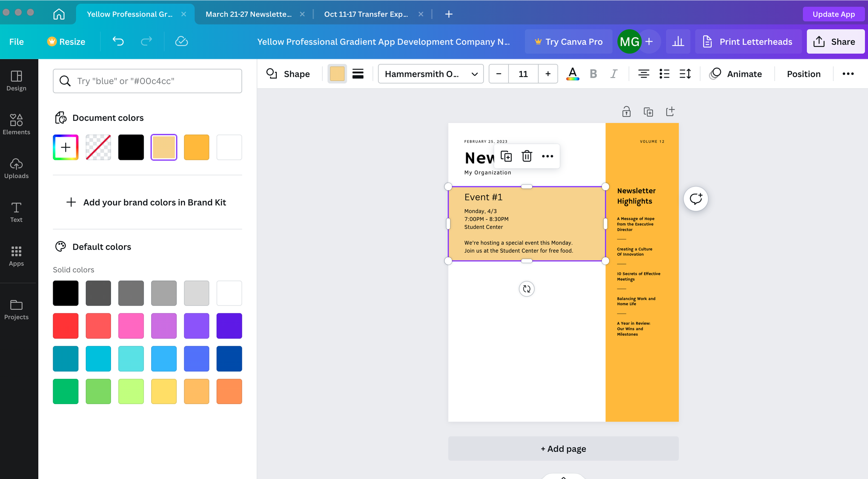Screen dimensions: 868x479
Task: Open the File menu
Action: (x=16, y=41)
